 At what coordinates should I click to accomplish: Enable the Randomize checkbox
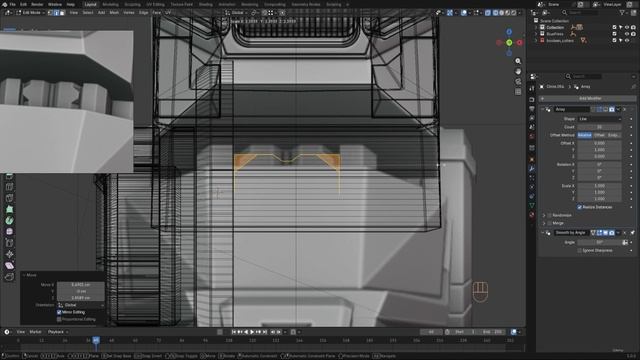point(549,215)
